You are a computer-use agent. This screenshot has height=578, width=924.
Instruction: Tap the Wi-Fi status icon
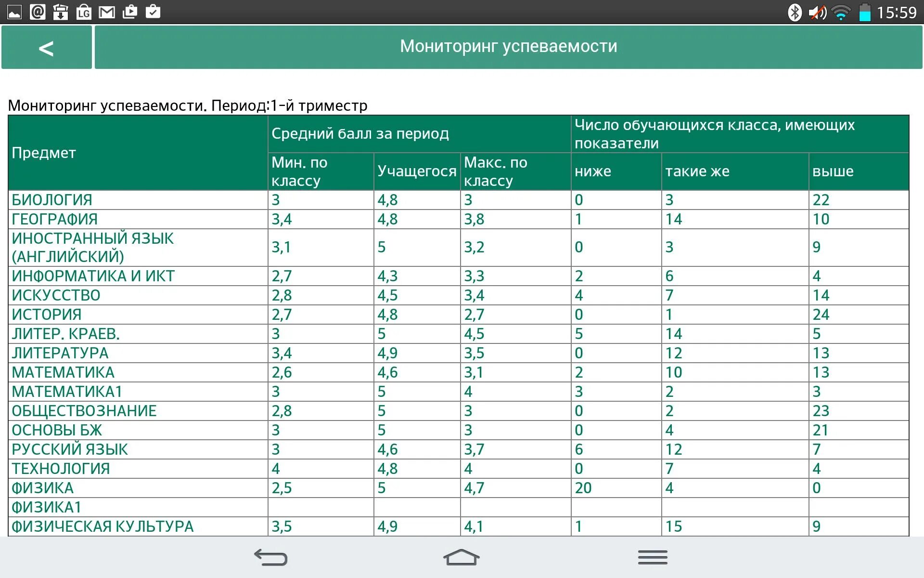coord(841,13)
